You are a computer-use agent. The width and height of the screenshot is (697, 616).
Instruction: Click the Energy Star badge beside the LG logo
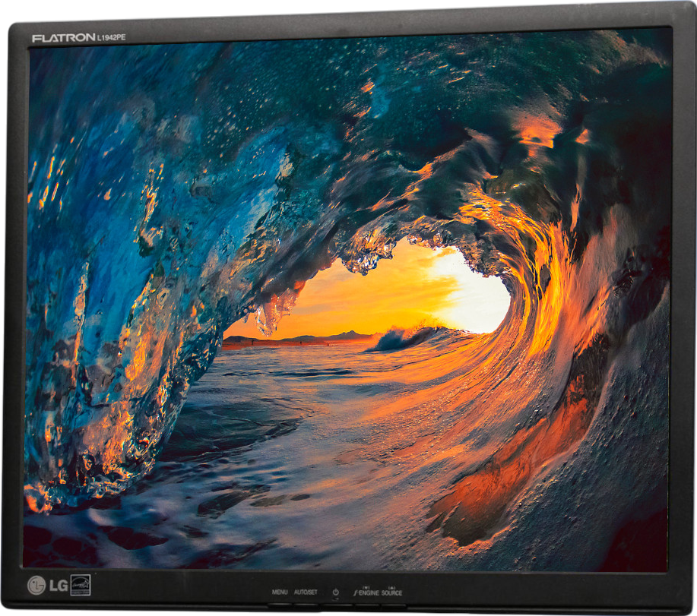point(81,585)
